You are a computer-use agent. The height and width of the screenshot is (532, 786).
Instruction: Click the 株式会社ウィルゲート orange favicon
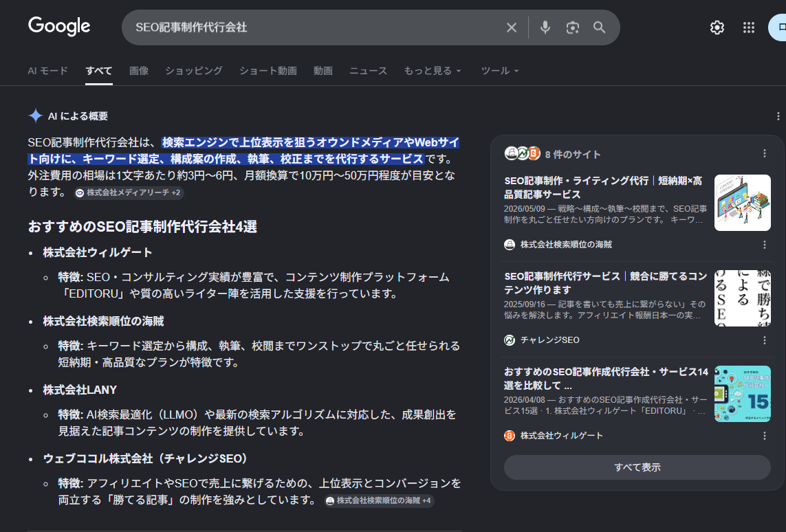coord(510,436)
